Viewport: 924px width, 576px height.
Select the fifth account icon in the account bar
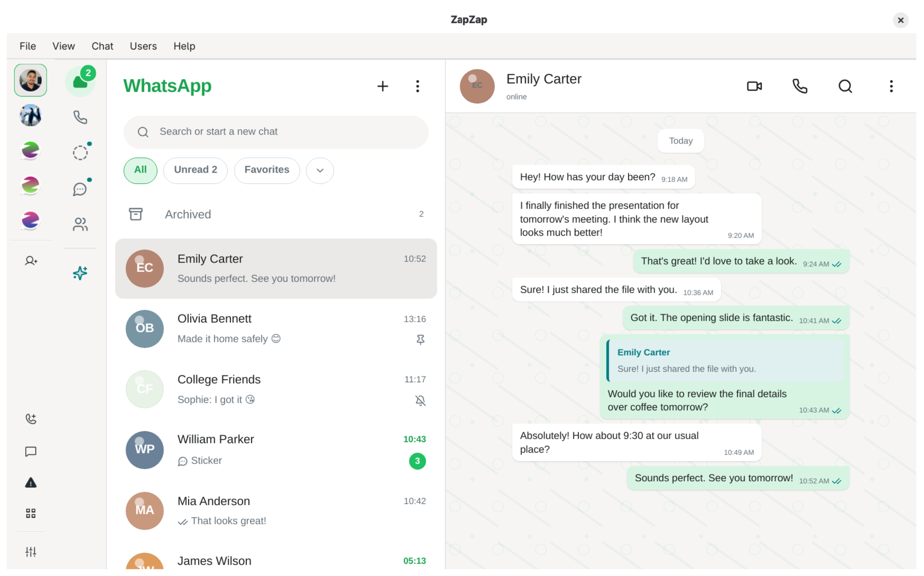point(30,220)
